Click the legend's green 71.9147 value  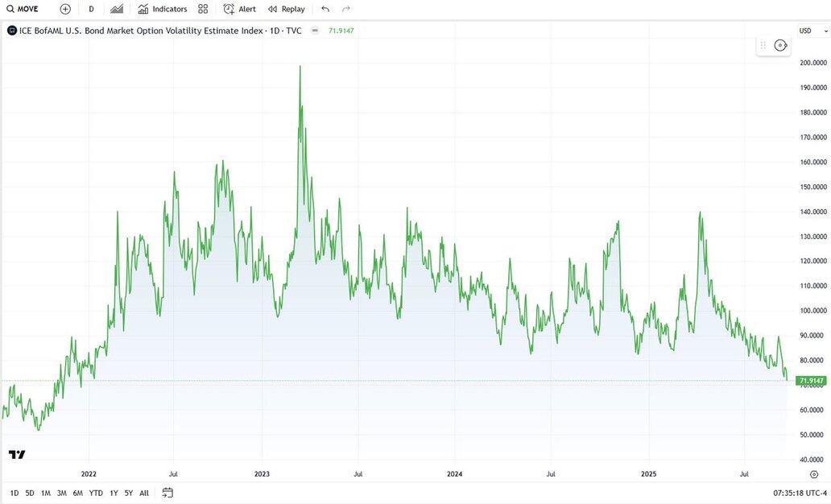click(341, 31)
